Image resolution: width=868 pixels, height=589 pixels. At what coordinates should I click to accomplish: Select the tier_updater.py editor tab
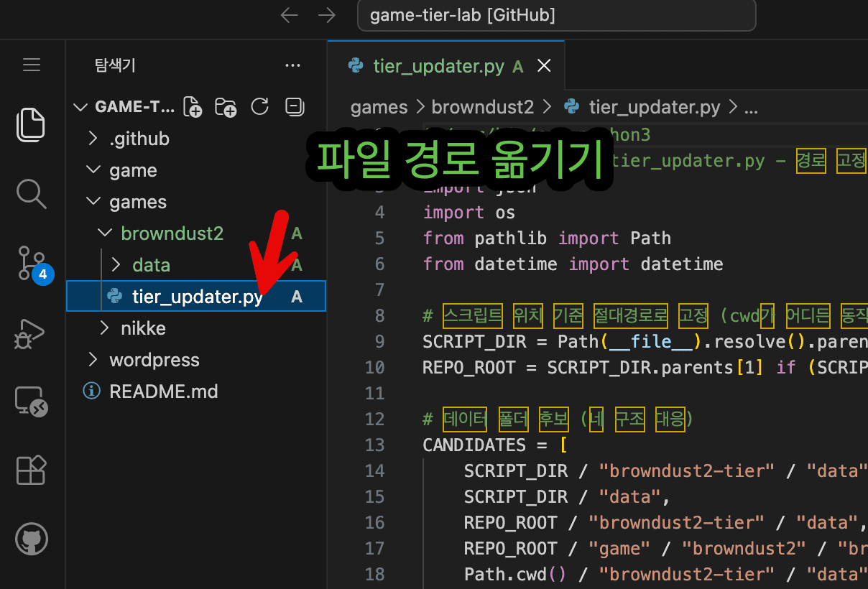tap(445, 66)
